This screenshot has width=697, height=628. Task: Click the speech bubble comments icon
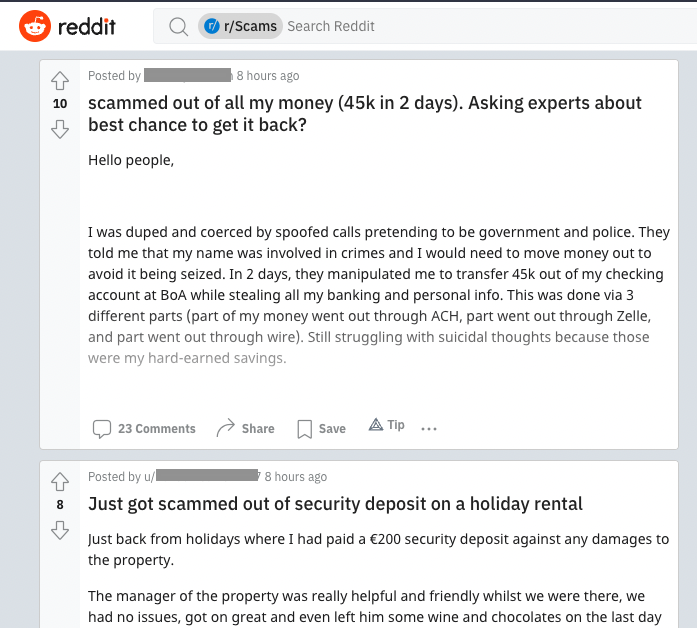coord(102,429)
